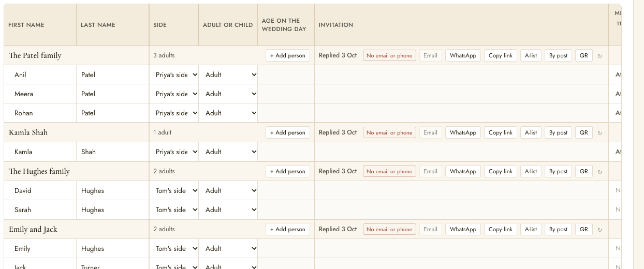This screenshot has width=644, height=269.
Task: Copy invitation link for Emily and Jack
Action: [501, 229]
